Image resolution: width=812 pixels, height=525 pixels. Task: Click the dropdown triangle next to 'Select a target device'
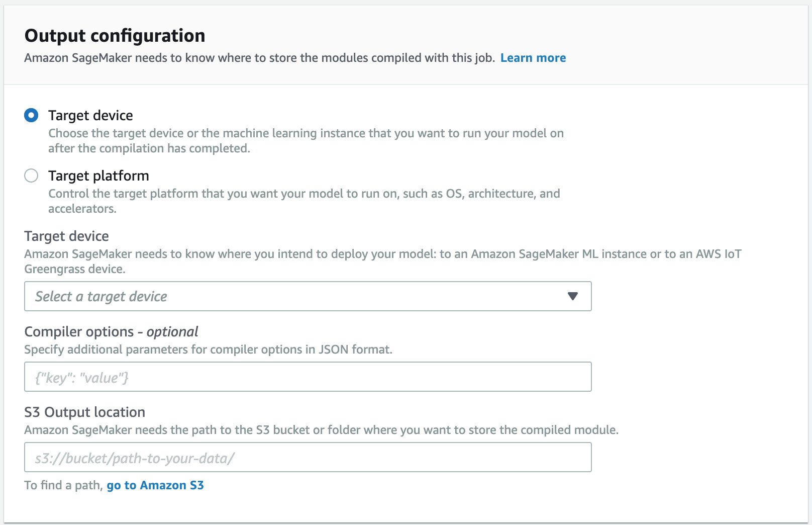(573, 297)
